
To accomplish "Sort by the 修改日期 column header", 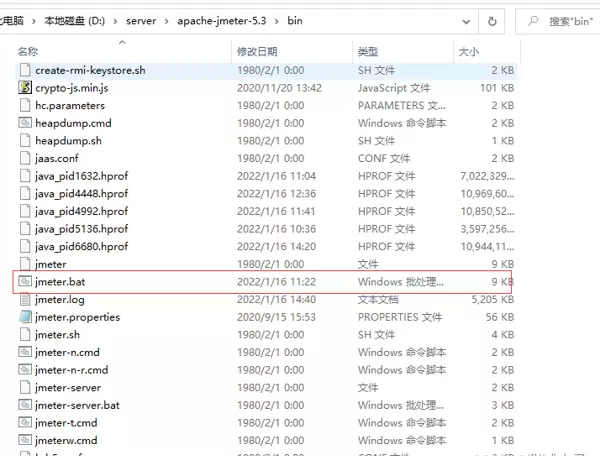I will tap(257, 51).
